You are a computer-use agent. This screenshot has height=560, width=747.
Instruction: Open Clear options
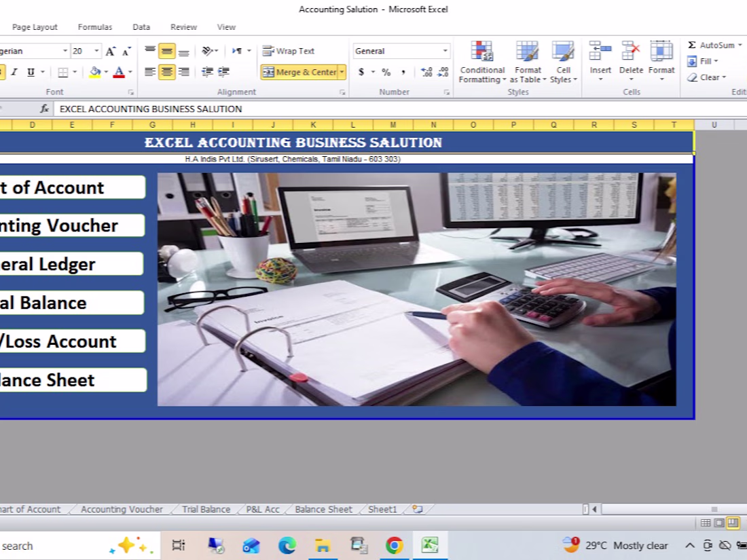(706, 77)
